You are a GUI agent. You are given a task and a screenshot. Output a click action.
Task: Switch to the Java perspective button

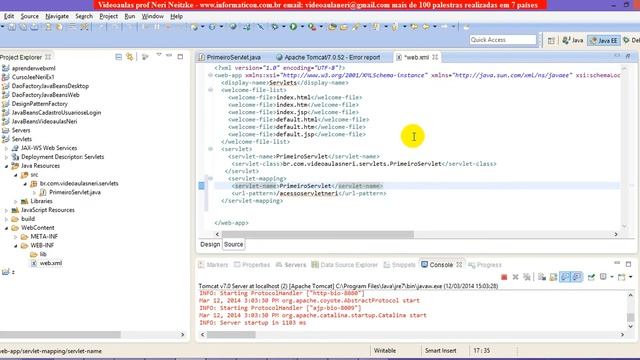[573, 40]
